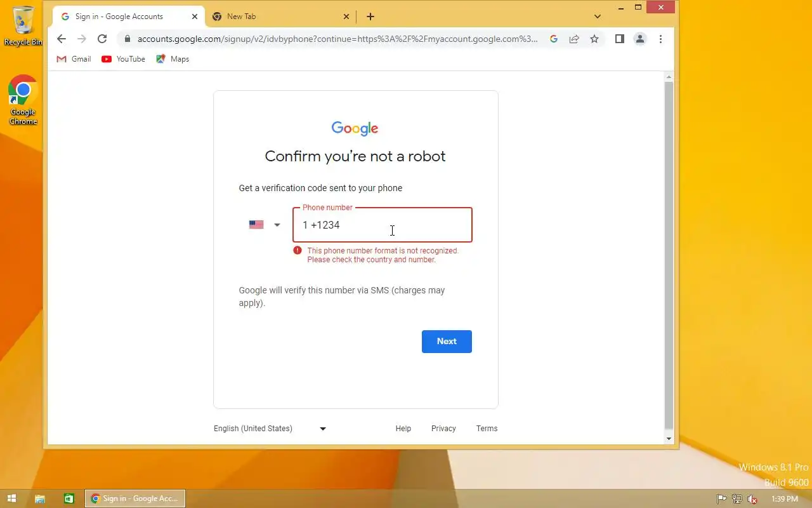The width and height of the screenshot is (812, 508).
Task: Open the Windows Start button
Action: click(11, 498)
